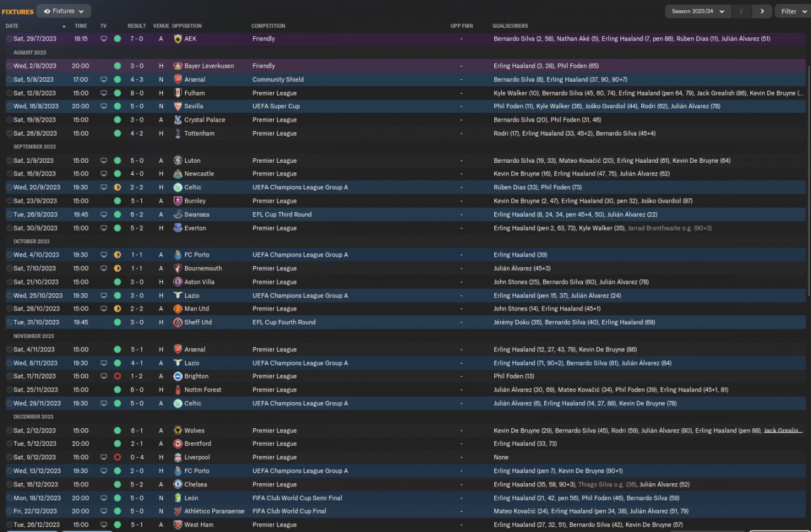
Task: Click the draw indicator on the Bournemouth row
Action: pos(117,269)
